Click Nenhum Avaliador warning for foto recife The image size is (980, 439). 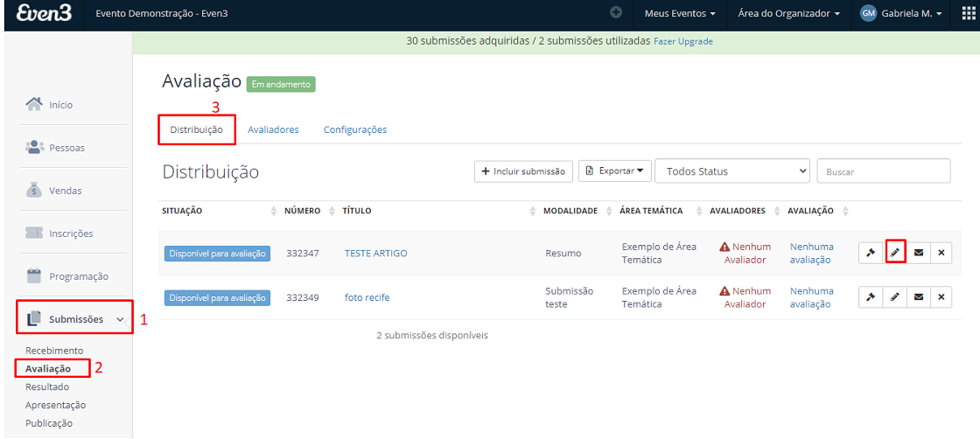pos(745,297)
